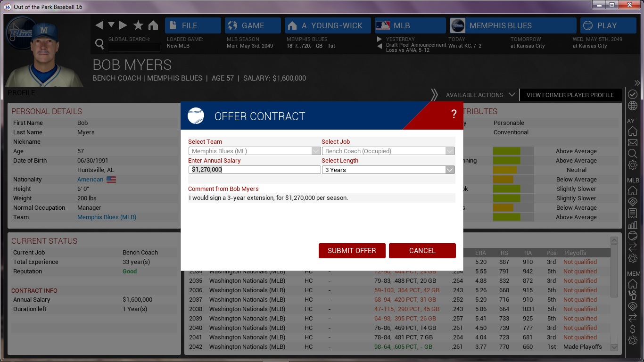Click the upper arrow beside YESTERDAY
644x362 pixels.
click(x=380, y=39)
